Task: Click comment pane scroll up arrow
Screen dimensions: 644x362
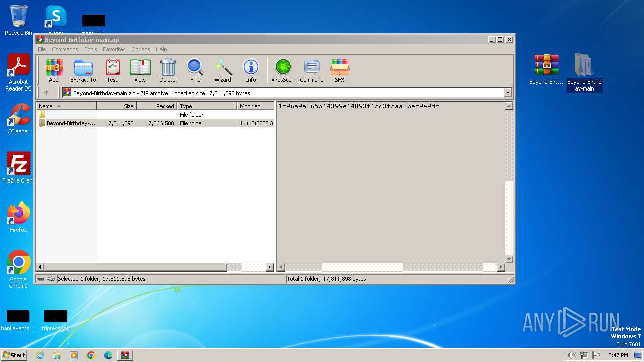Action: (509, 106)
